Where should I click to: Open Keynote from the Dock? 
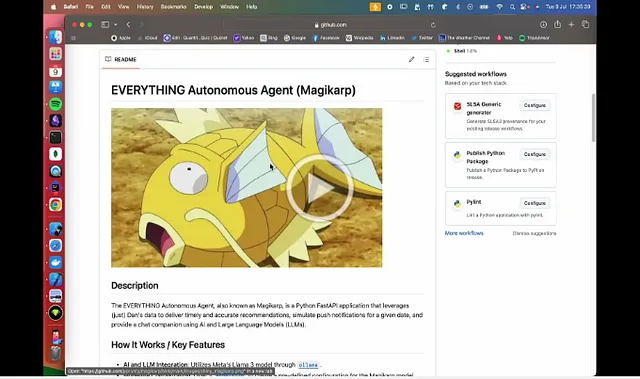point(56,87)
